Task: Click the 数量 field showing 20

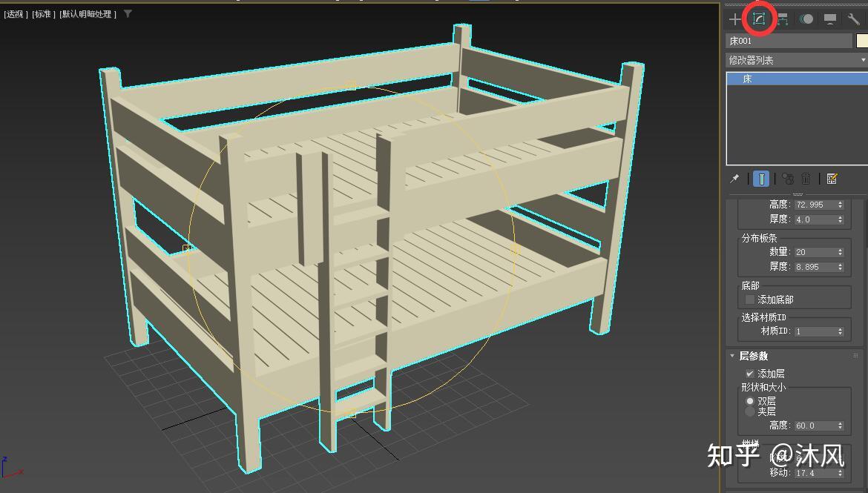Action: point(815,252)
